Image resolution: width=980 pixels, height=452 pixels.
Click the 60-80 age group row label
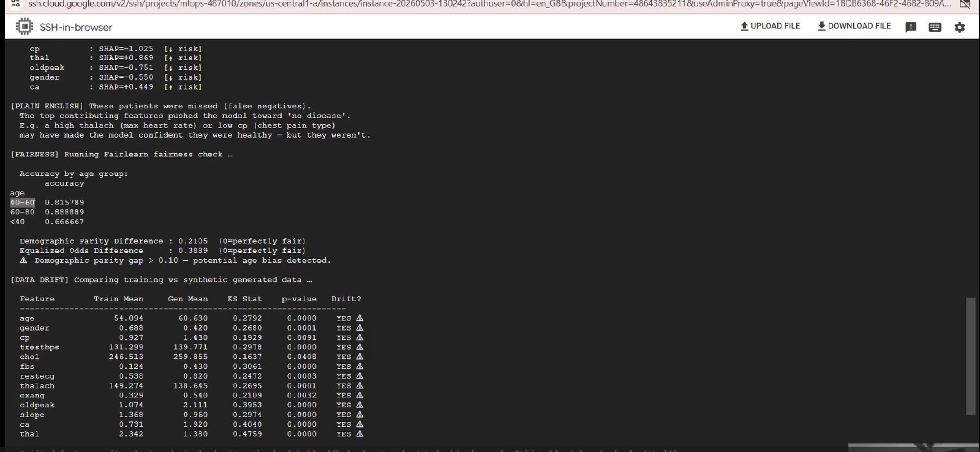pos(22,213)
